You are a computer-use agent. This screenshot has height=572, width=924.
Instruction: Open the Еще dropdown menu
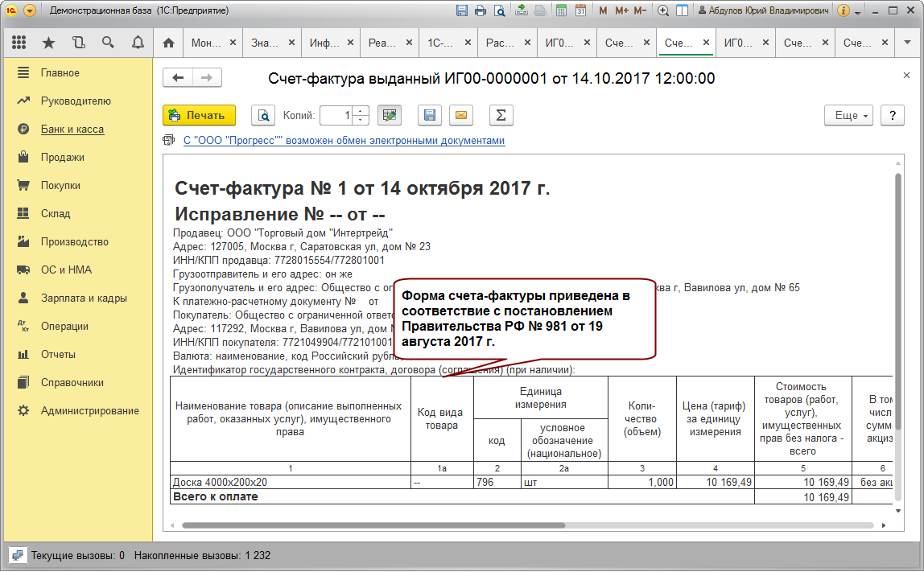click(x=848, y=116)
